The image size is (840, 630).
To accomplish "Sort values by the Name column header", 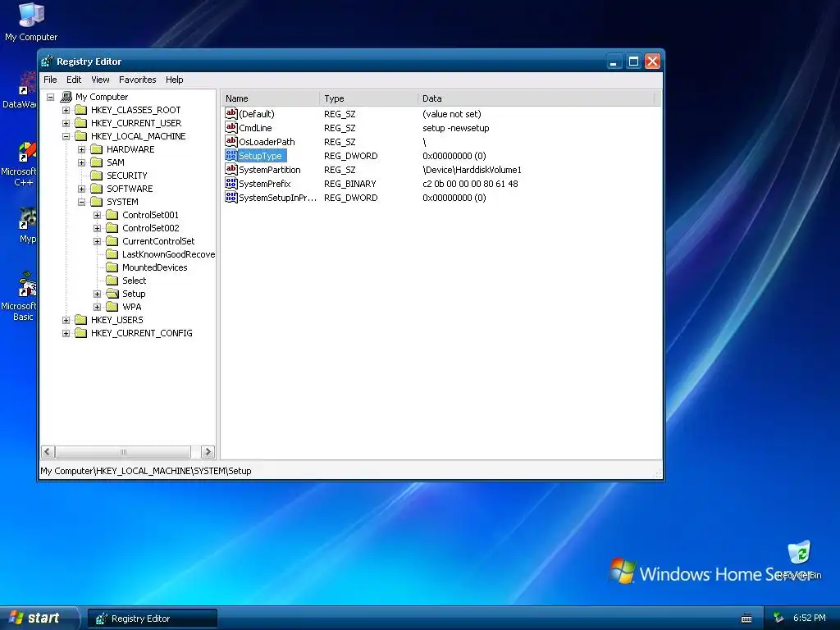I will point(271,98).
